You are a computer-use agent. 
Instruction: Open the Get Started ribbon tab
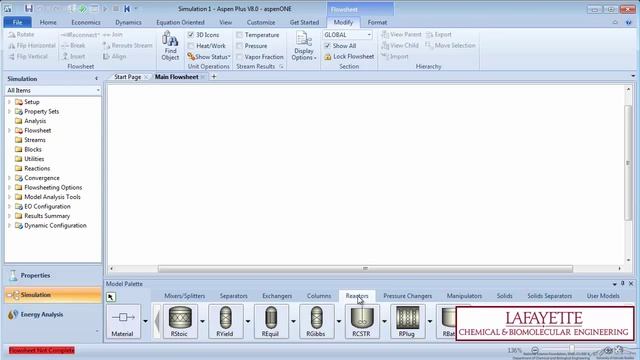tap(304, 22)
